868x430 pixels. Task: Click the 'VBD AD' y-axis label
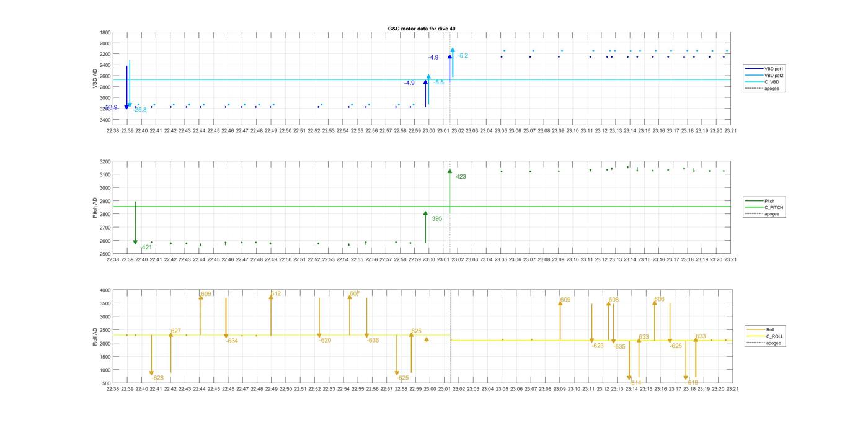tap(95, 78)
